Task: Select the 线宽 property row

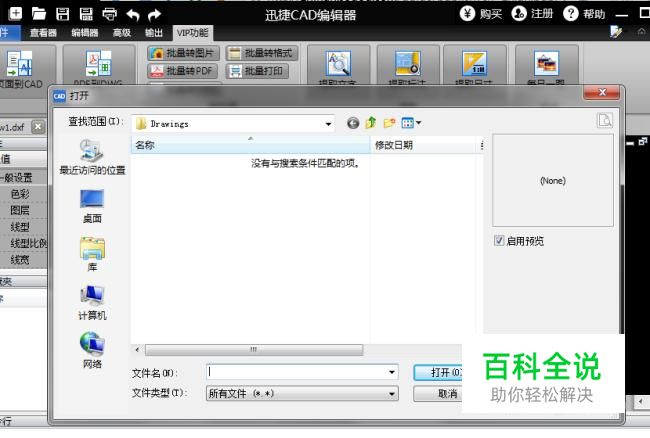Action: point(24,260)
